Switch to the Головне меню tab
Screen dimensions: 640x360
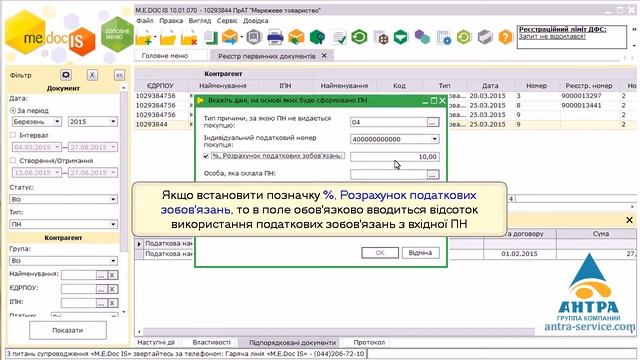coord(165,56)
